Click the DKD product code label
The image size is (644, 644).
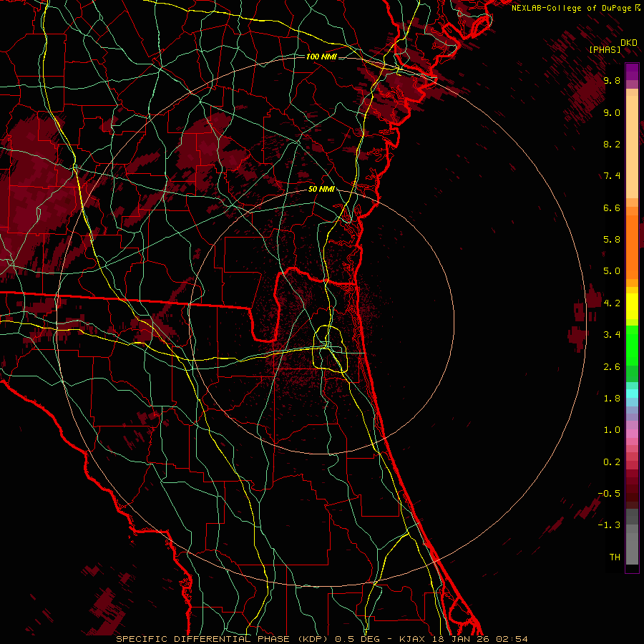point(629,43)
